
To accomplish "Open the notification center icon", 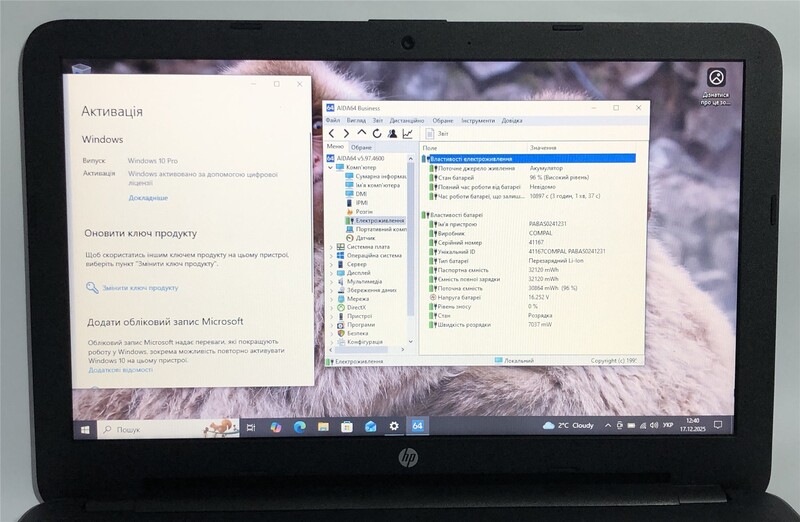I will [x=718, y=425].
